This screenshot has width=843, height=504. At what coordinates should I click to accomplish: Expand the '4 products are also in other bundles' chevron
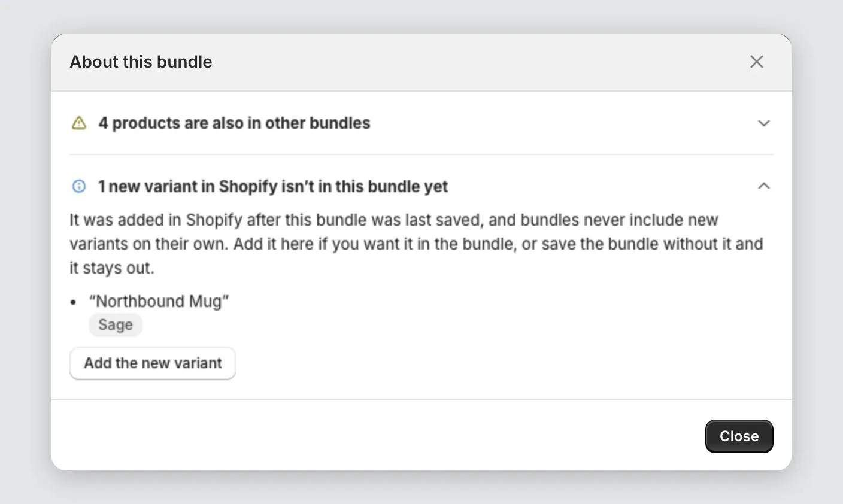(x=764, y=123)
